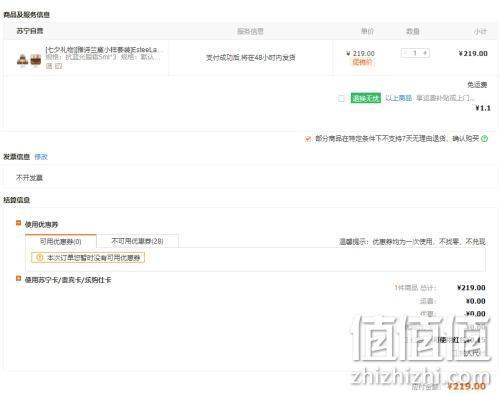500x394 pixels.
Task: Open the 七夕礼物 雅诗兰黛 product title link
Action: tap(104, 50)
